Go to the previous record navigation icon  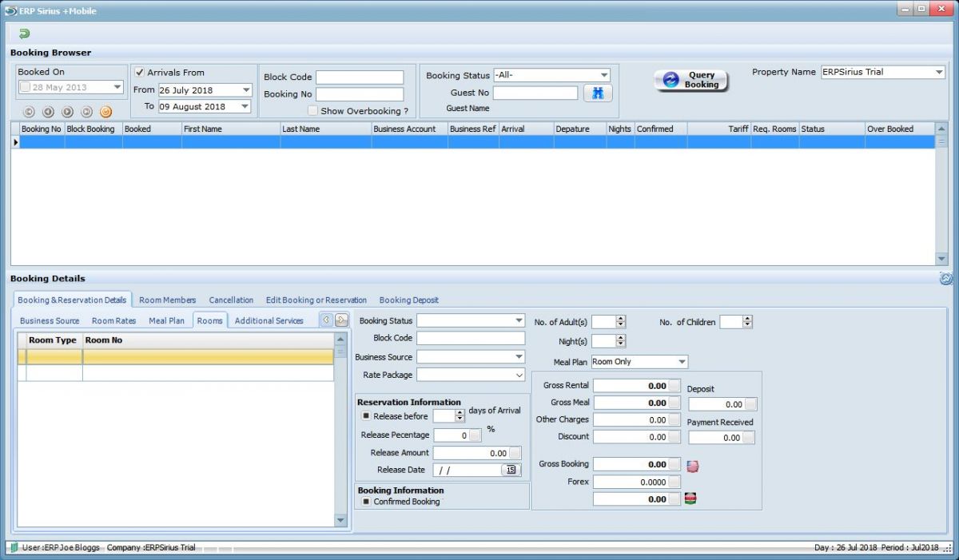pos(48,112)
